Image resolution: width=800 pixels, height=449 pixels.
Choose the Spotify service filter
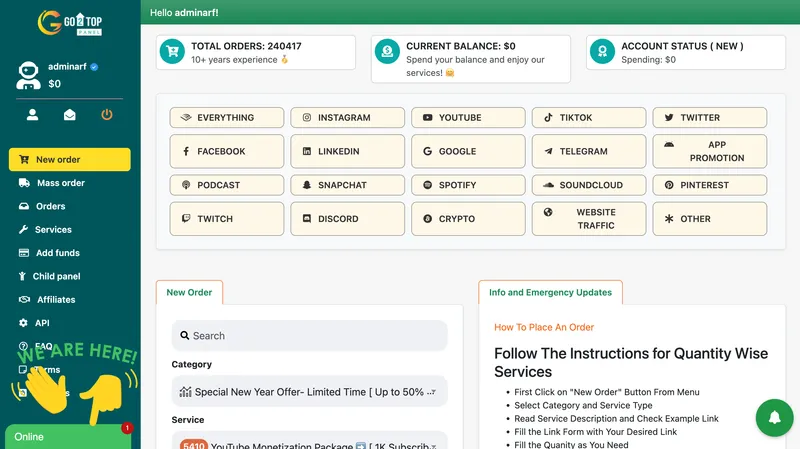click(x=468, y=185)
